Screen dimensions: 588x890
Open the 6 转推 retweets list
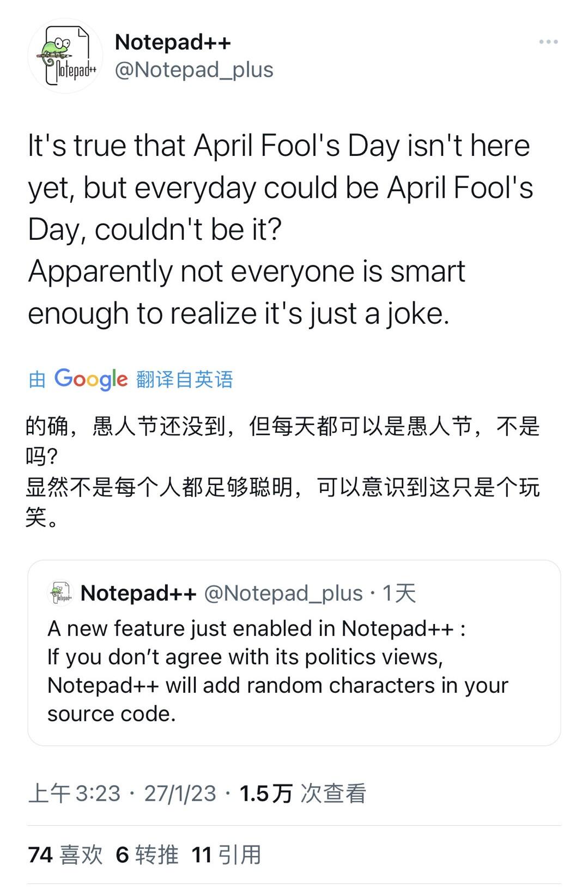[x=147, y=855]
